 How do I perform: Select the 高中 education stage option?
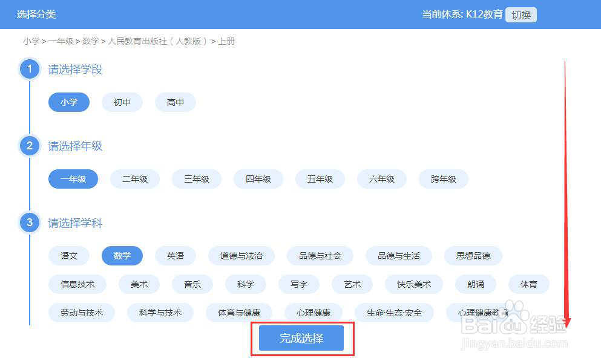[175, 102]
